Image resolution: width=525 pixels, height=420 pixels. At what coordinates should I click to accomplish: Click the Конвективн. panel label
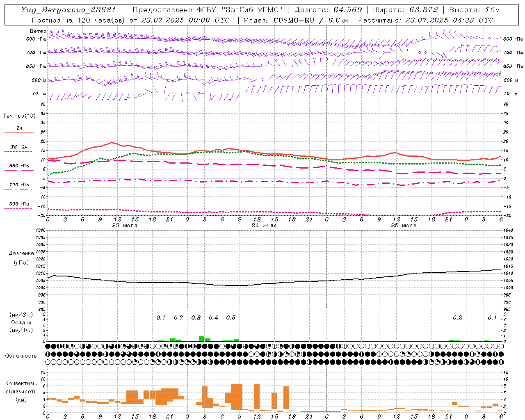point(21,383)
